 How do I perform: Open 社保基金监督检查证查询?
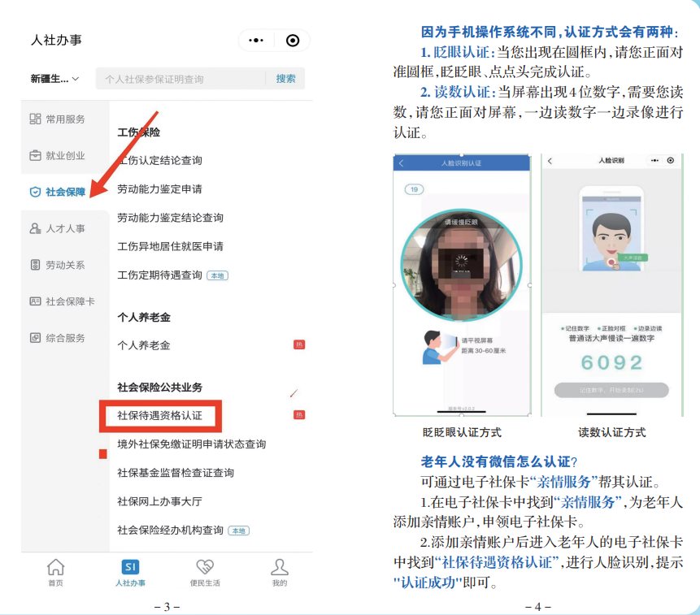tap(176, 473)
